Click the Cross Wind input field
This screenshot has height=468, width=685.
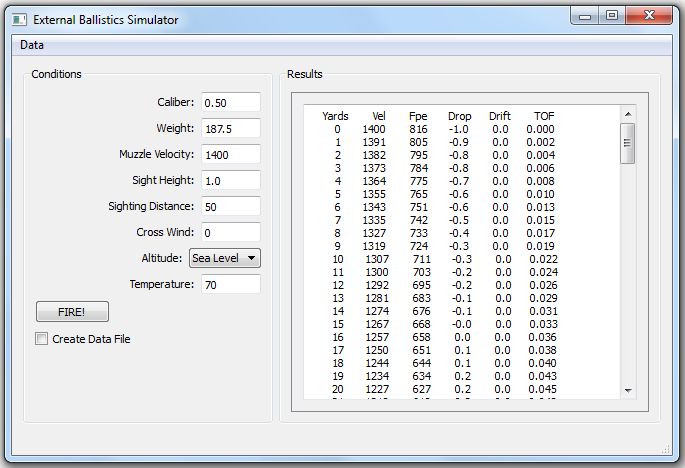(231, 232)
